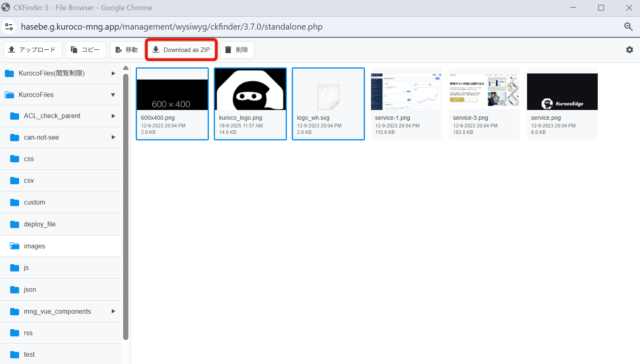Click the copy (コピー) toolbar button

(x=86, y=50)
